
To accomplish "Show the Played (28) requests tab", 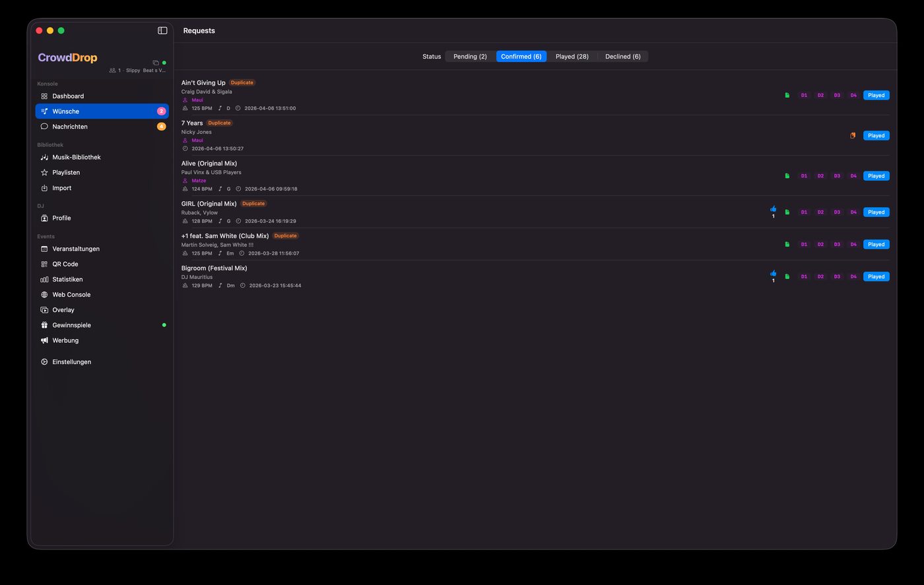I will click(572, 57).
